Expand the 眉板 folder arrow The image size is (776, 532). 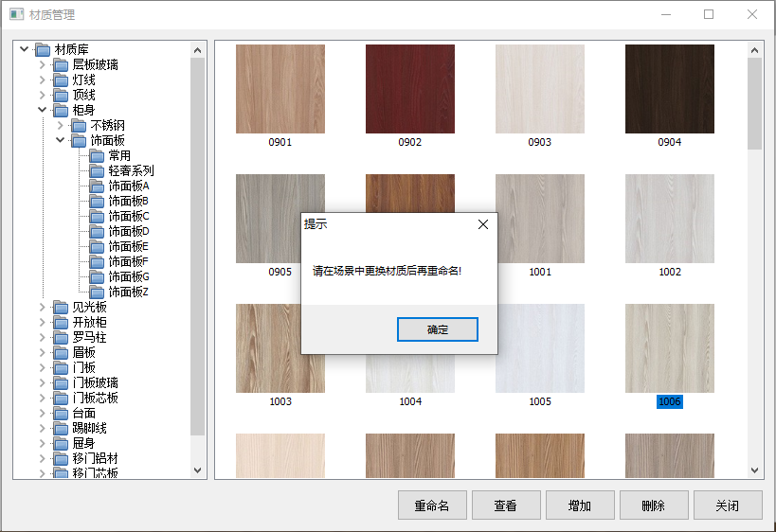pos(42,352)
